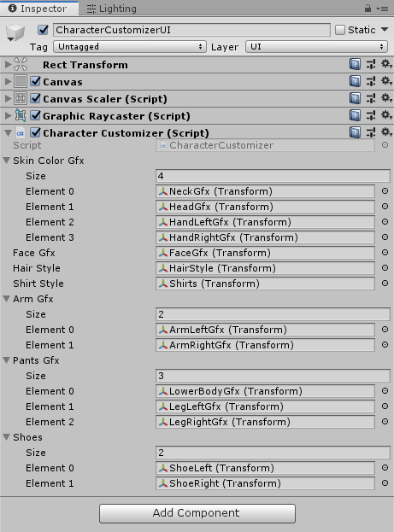Open the Static flags dropdown arrow
This screenshot has height=532, width=394.
point(385,30)
